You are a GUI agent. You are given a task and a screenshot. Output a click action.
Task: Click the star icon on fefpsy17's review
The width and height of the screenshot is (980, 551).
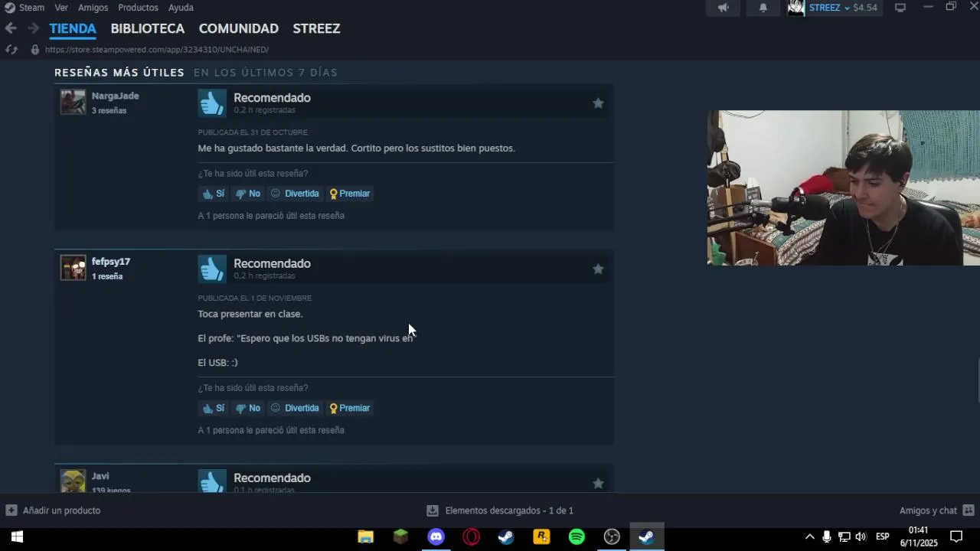[598, 269]
